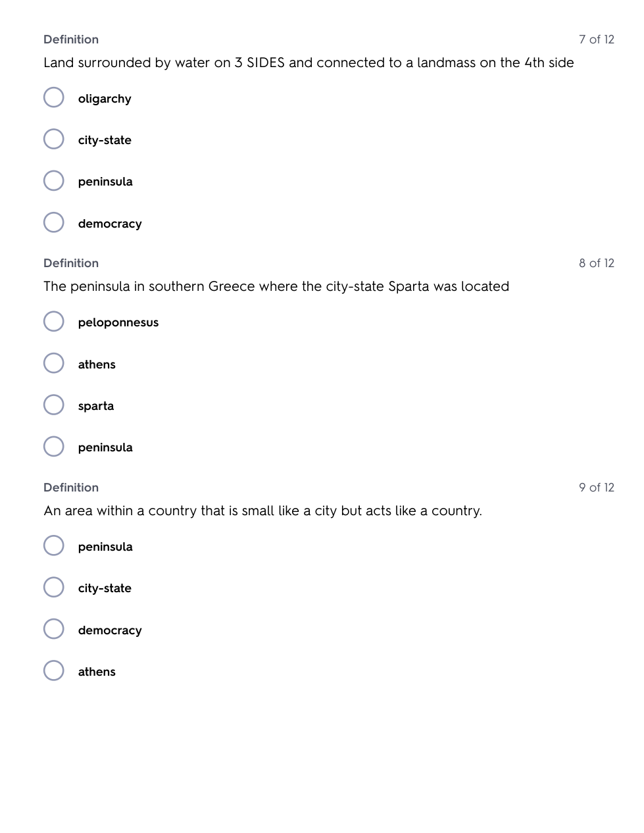Pick 'democracy' radio button in question 9
The width and height of the screenshot is (644, 833).
tap(54, 629)
